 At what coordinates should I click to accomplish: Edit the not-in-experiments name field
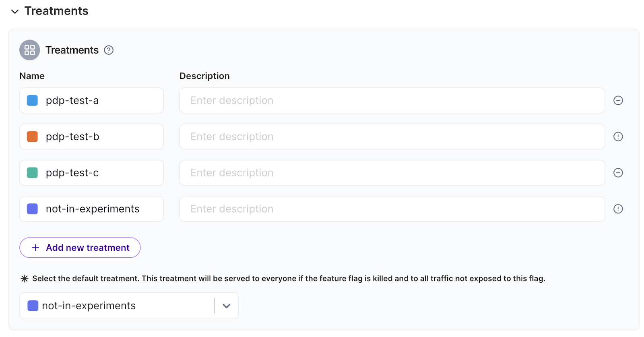tap(101, 209)
